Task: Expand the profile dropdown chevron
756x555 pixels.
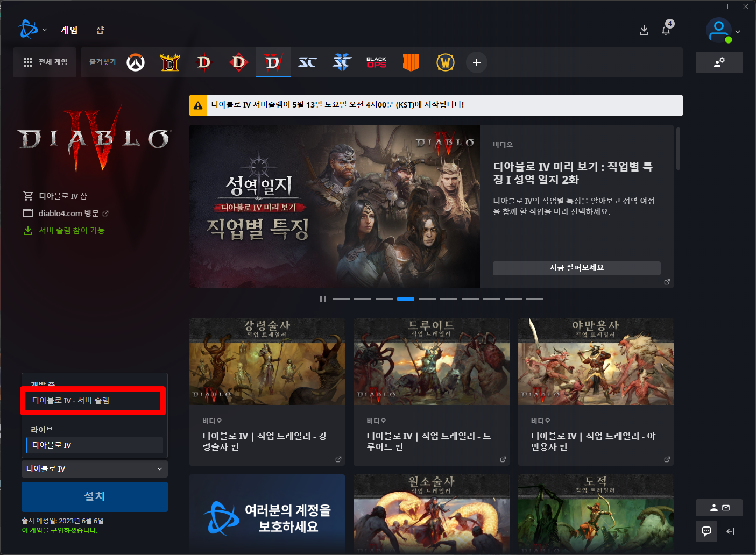Action: (x=738, y=32)
